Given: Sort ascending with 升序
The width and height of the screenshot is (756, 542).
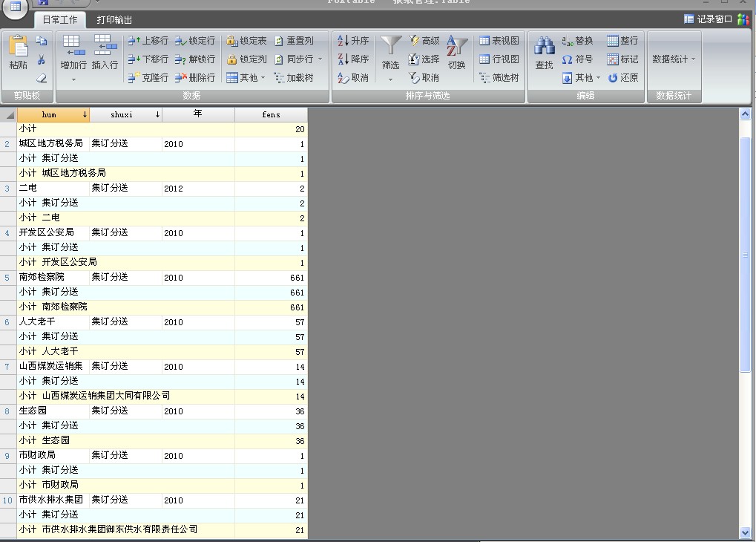Looking at the screenshot, I should click(353, 41).
